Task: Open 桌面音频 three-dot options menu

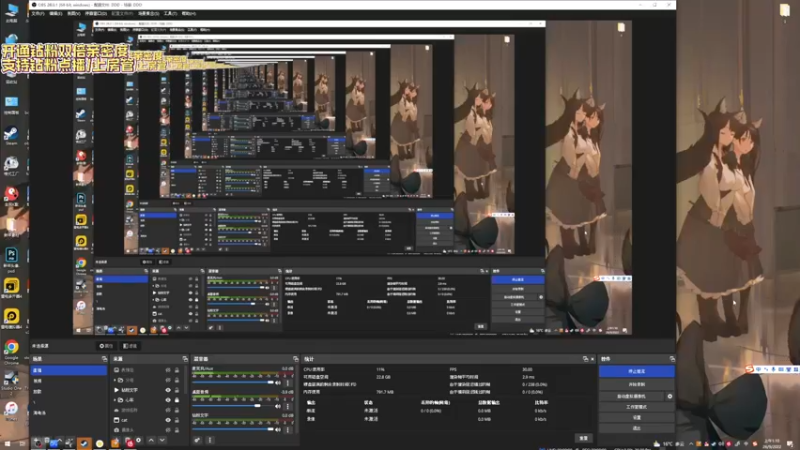Action: 288,406
